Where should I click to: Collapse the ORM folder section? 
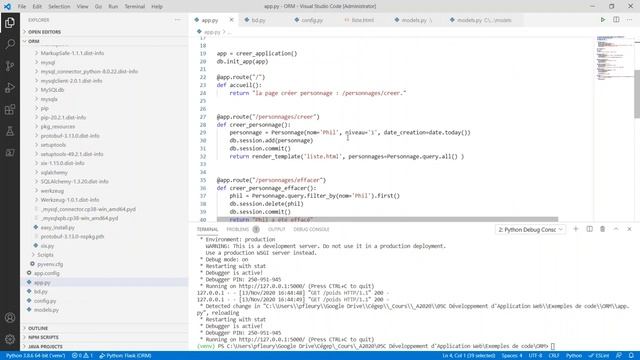pos(34,41)
